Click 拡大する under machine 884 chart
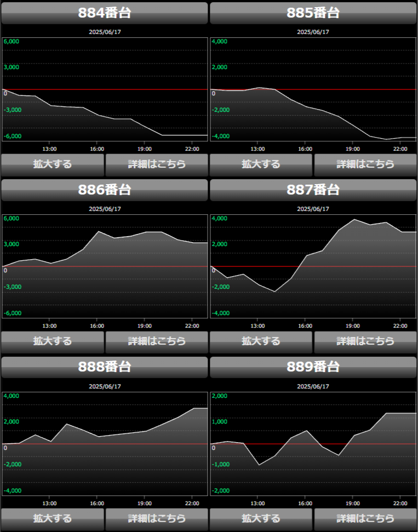418x532 pixels. point(53,165)
